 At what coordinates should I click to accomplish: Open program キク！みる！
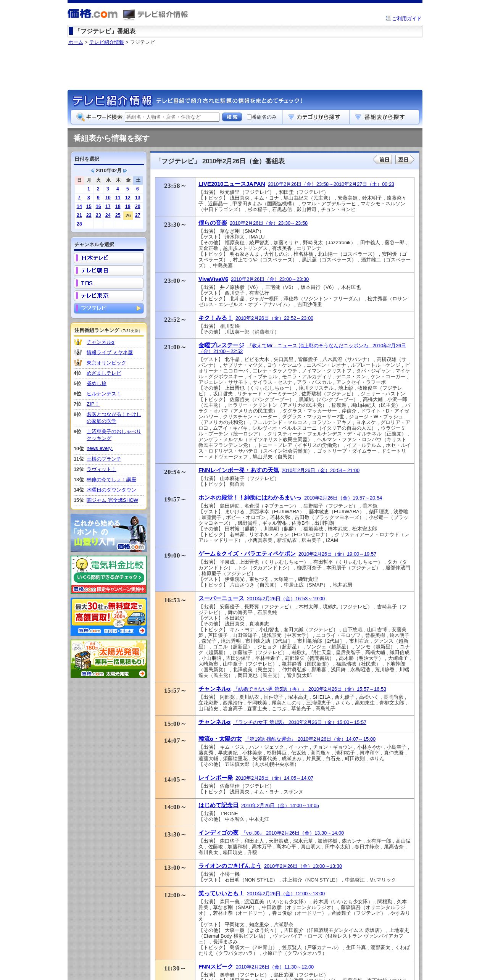coord(215,318)
